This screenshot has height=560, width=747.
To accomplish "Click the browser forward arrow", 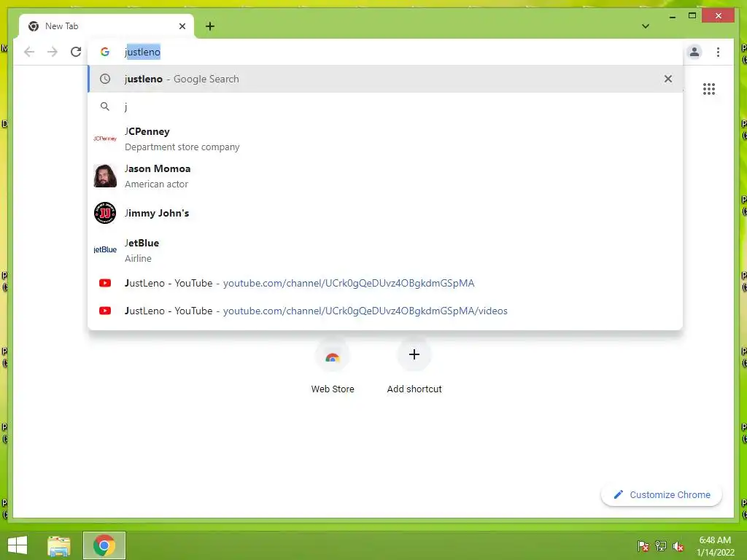I will (53, 52).
